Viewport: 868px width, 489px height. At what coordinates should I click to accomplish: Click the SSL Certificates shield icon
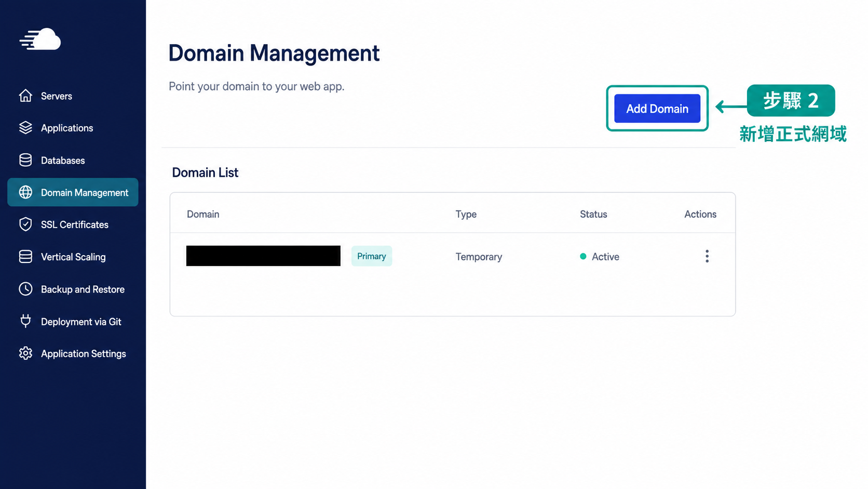[25, 224]
